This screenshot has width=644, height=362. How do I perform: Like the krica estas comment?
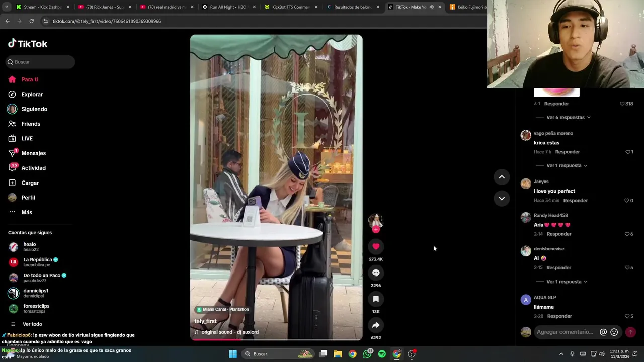click(629, 152)
